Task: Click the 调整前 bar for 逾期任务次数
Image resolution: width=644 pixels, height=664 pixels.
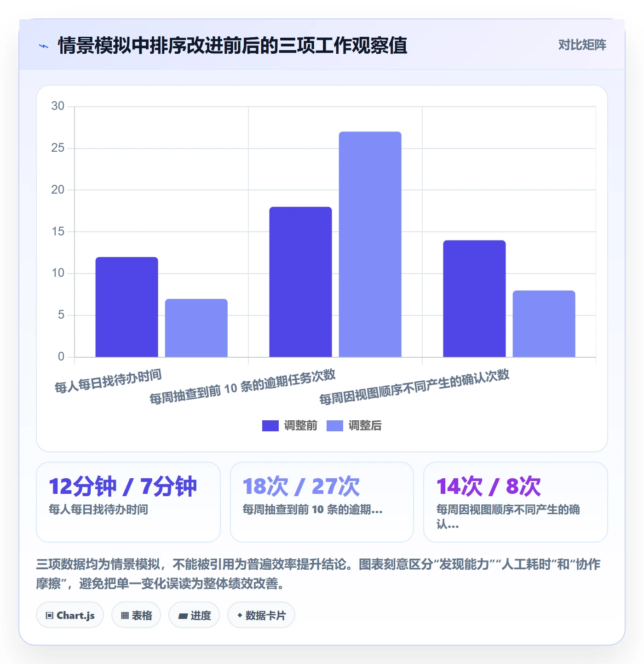Action: coord(300,282)
